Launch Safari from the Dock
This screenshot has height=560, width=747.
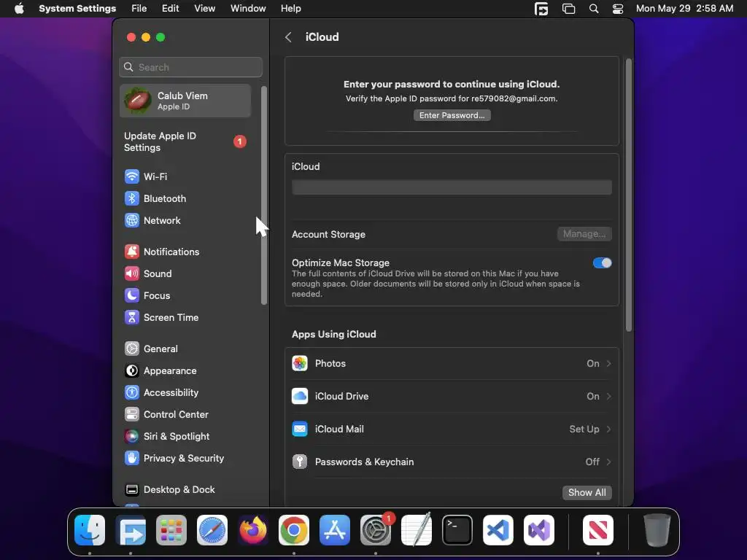[x=212, y=530]
